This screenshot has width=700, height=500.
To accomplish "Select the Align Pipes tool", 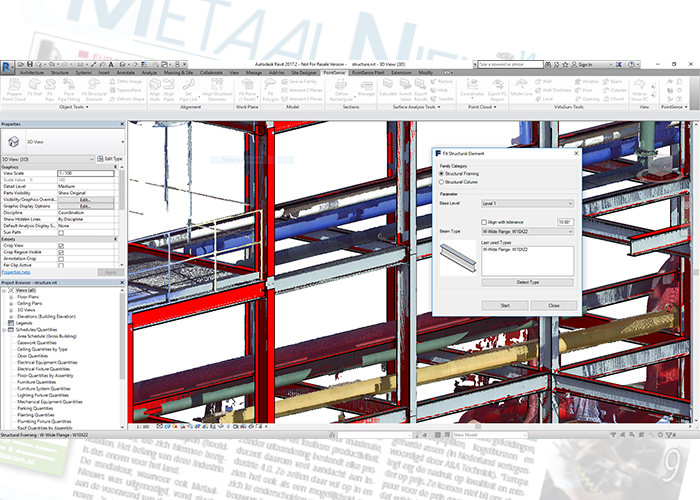I will pos(169,90).
